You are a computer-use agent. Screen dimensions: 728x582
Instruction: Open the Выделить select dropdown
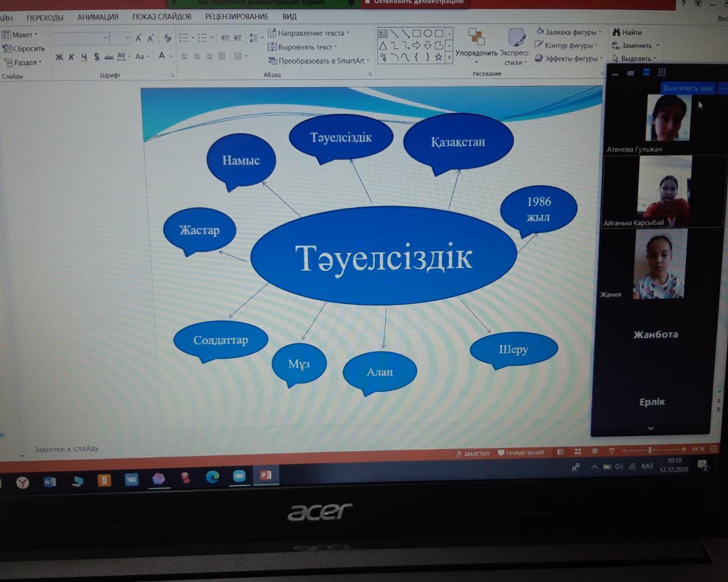[x=634, y=58]
